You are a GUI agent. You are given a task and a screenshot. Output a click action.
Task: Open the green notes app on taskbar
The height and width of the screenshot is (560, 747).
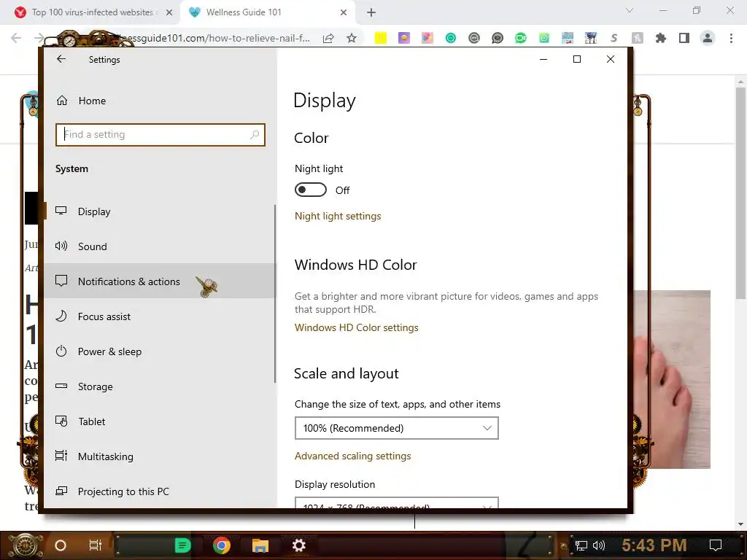(x=182, y=545)
